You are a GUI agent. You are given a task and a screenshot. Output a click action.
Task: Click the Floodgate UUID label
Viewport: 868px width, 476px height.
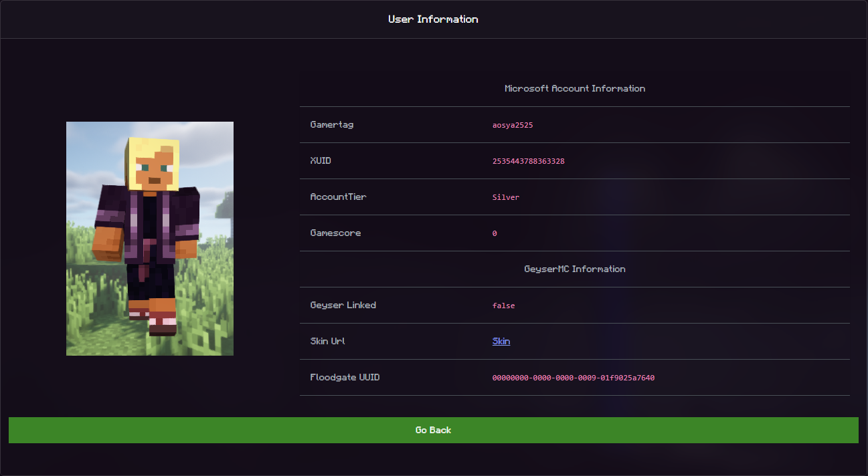point(345,378)
